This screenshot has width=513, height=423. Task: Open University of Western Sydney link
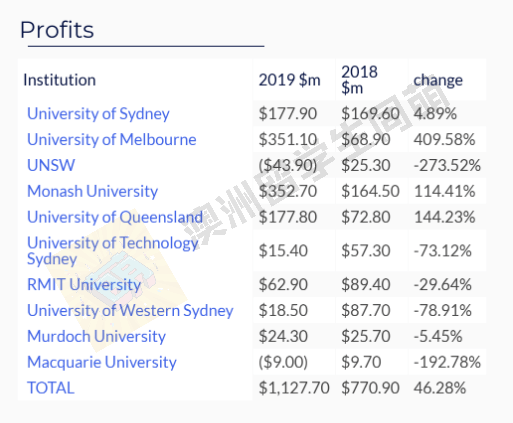[130, 310]
